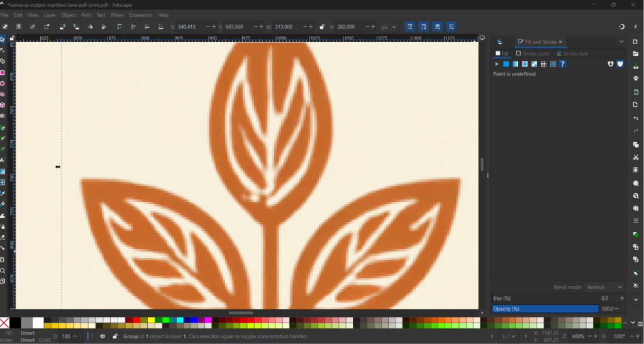Click the Save document icon

click(x=636, y=66)
